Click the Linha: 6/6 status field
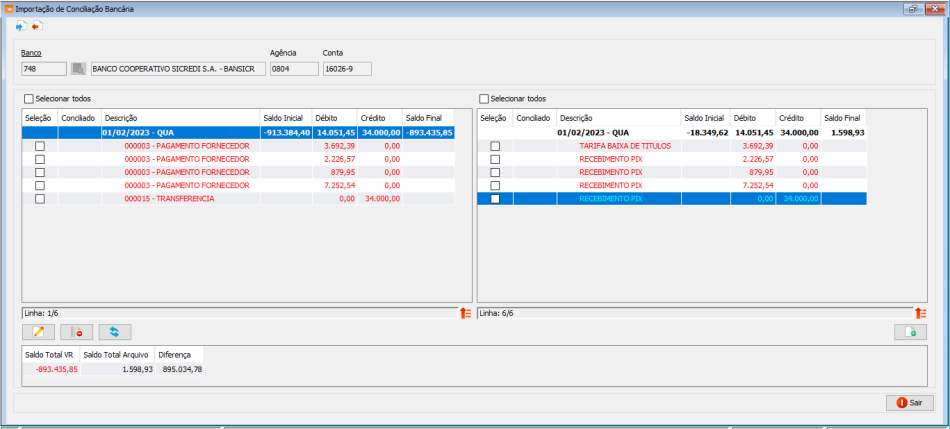The height and width of the screenshot is (429, 950). click(x=695, y=313)
